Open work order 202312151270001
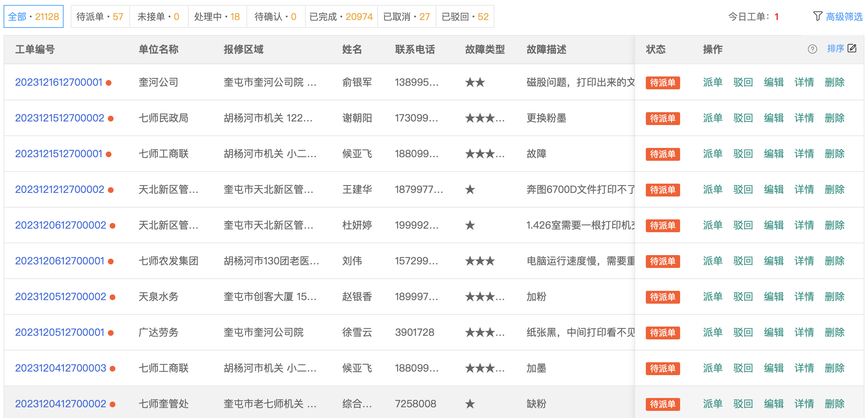Image resolution: width=868 pixels, height=418 pixels. [x=59, y=154]
